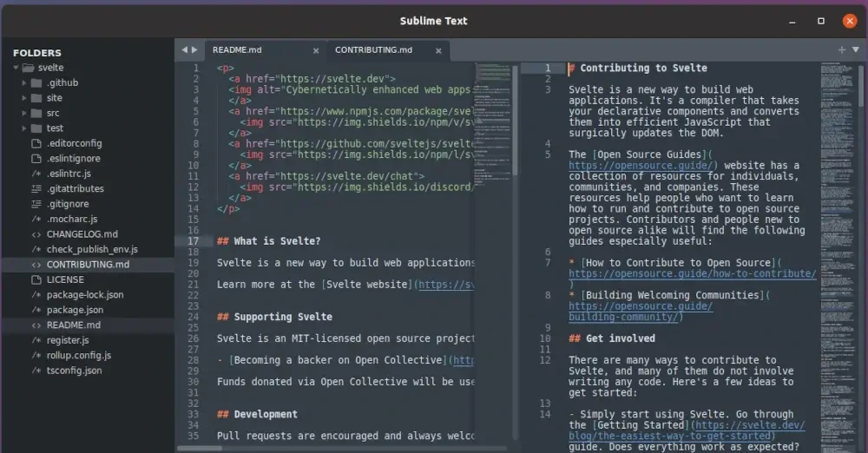Click the package.json file icon
The height and width of the screenshot is (453, 868).
click(x=36, y=310)
